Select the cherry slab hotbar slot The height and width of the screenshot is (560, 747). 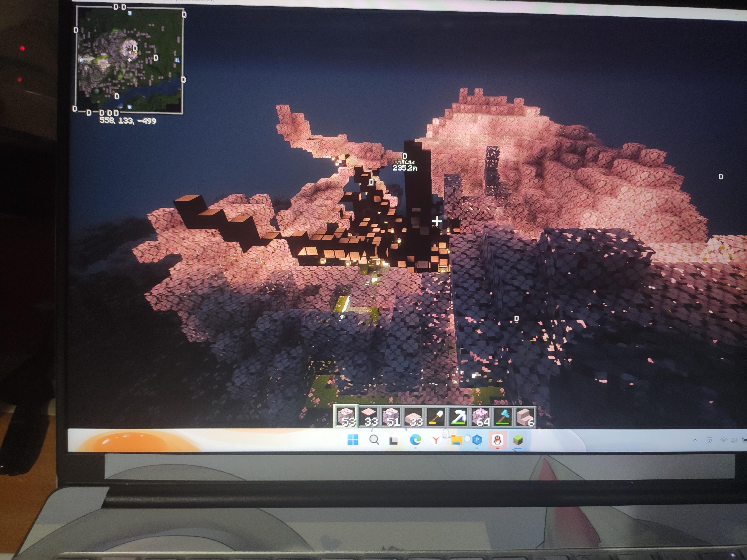(x=414, y=416)
